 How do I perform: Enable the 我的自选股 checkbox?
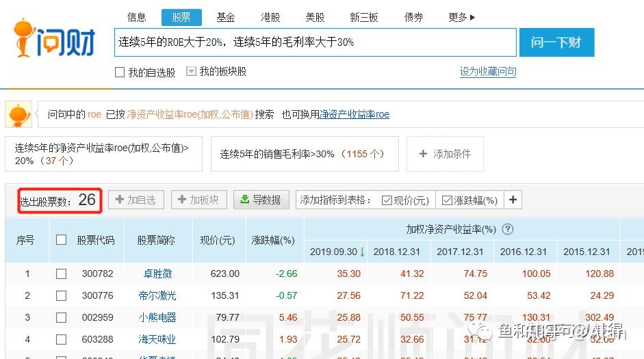tap(120, 72)
